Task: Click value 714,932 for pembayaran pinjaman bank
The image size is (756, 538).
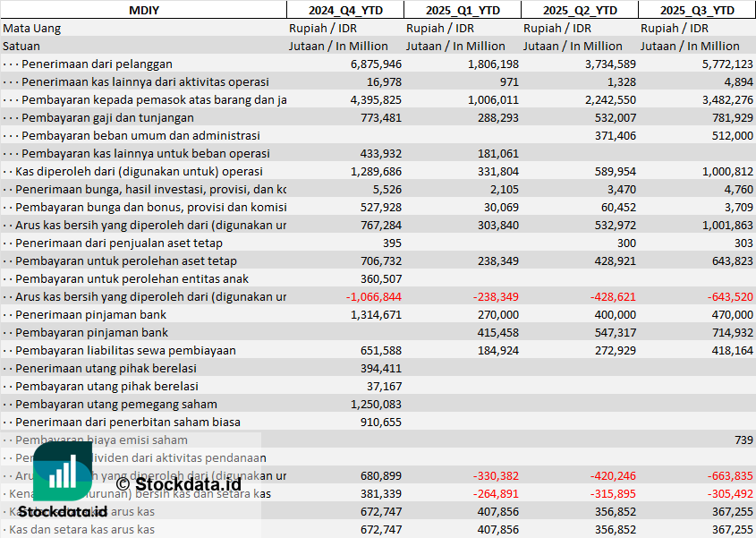Action: pos(733,332)
